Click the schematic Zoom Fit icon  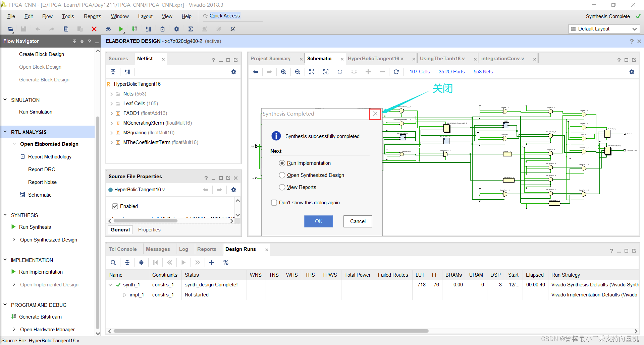312,72
